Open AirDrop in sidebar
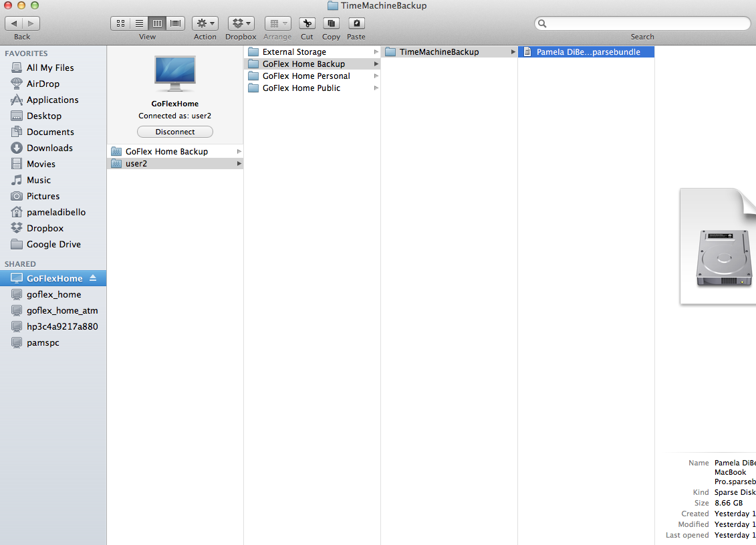The width and height of the screenshot is (756, 545). click(53, 84)
